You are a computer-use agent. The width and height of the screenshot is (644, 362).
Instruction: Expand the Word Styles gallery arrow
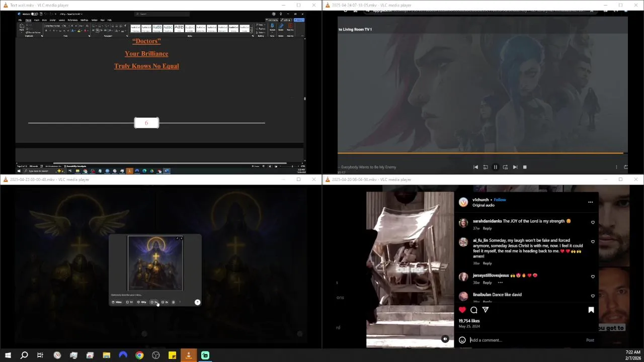[x=252, y=32]
